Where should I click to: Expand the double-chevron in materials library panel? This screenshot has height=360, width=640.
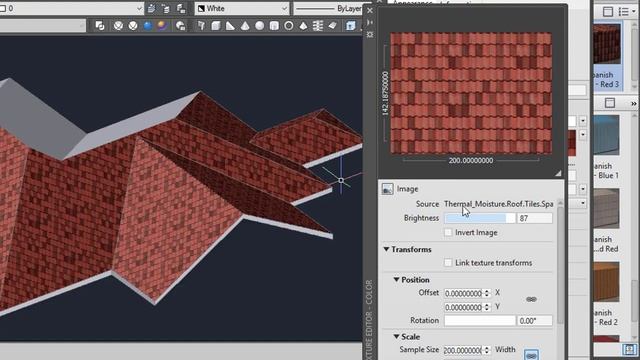tap(633, 104)
